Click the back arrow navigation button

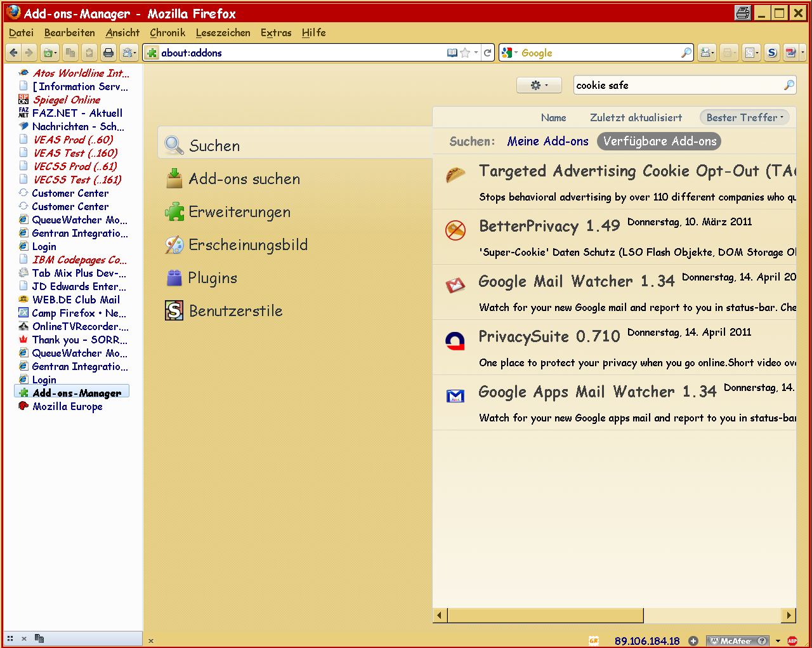point(14,53)
